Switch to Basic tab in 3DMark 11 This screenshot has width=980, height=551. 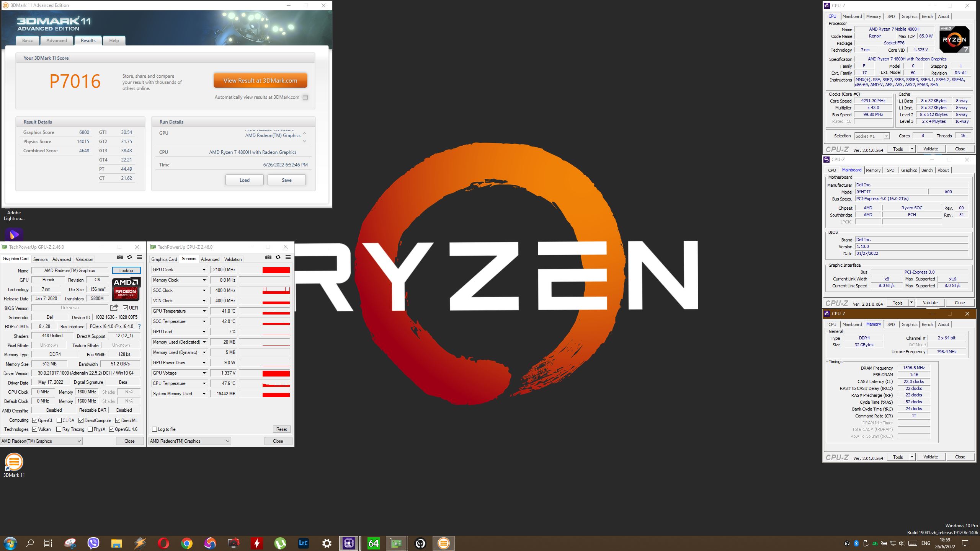(28, 41)
